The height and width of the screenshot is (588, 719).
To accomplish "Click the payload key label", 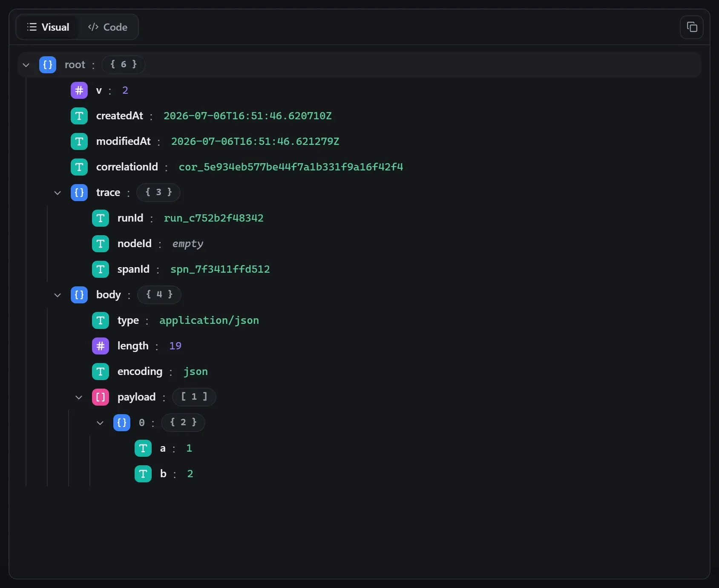I will 137,397.
